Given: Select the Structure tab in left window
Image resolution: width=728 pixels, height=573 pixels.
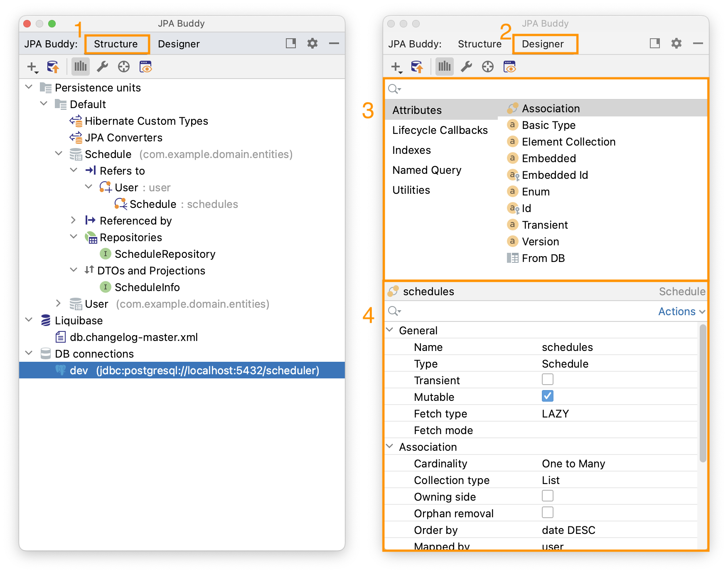Looking at the screenshot, I should pyautogui.click(x=116, y=44).
